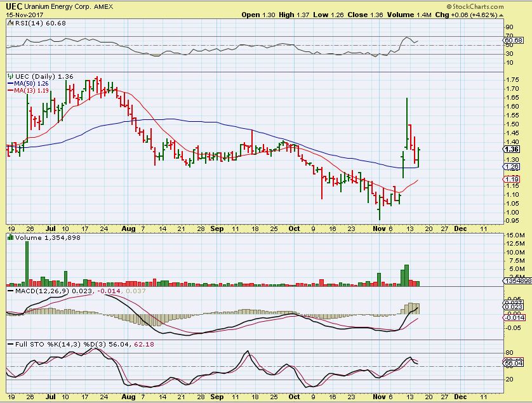Image resolution: width=532 pixels, height=403 pixels.
Task: Click the MACD legend line icon
Action: coord(10,291)
